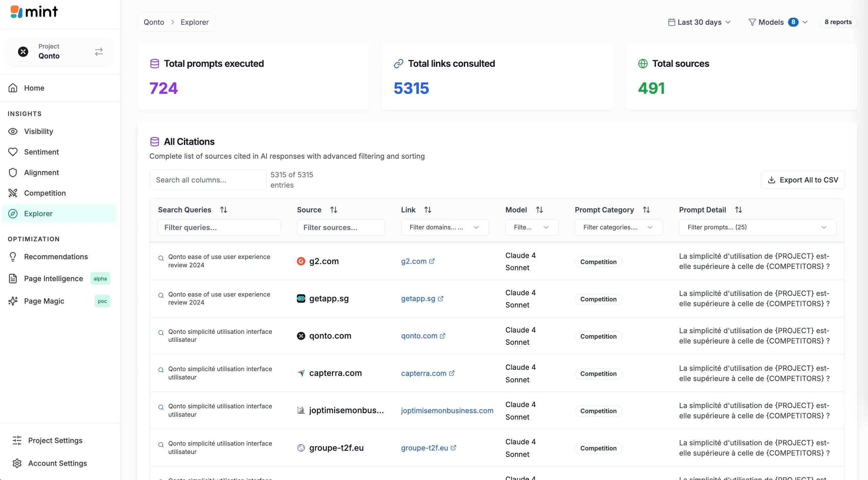Select the Explorer sidebar item

pyautogui.click(x=59, y=214)
